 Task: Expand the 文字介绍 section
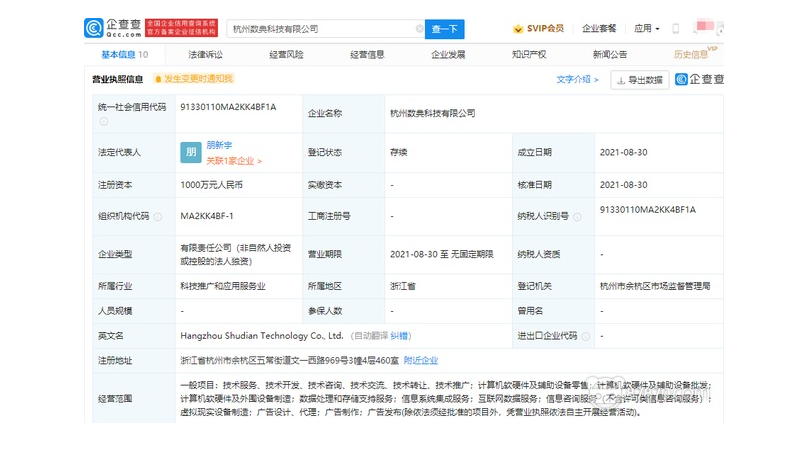tap(577, 80)
